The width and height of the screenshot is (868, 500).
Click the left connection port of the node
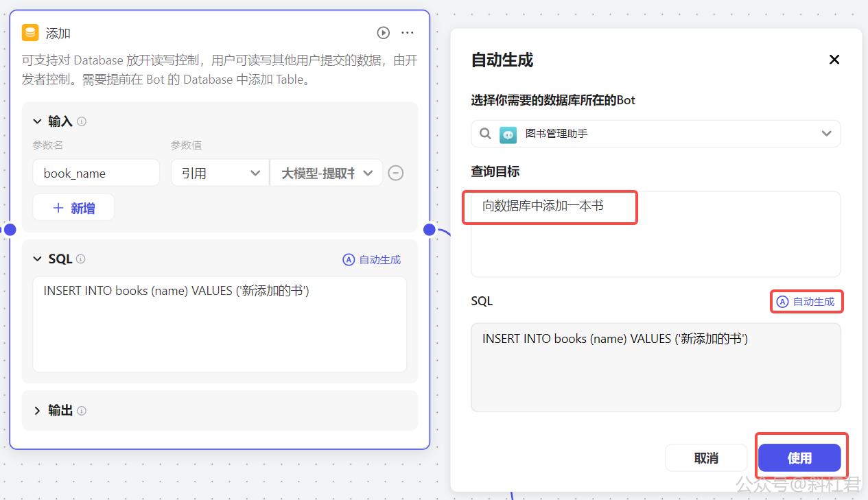(10, 229)
